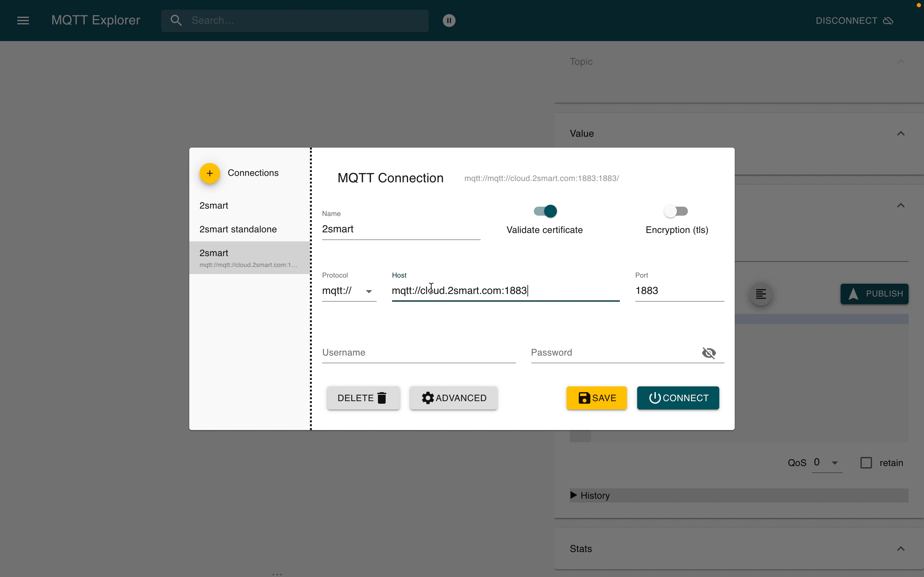
Task: Click the format alignment icon
Action: [761, 294]
